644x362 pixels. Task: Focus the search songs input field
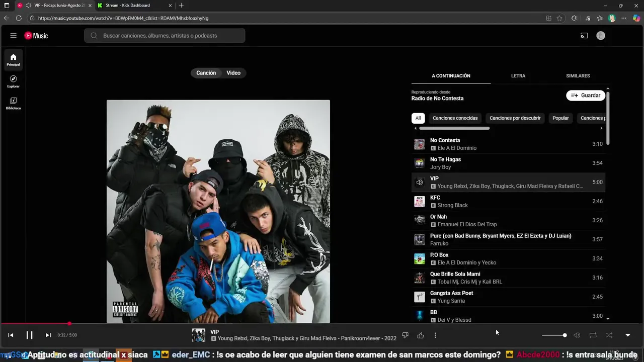[165, 36]
